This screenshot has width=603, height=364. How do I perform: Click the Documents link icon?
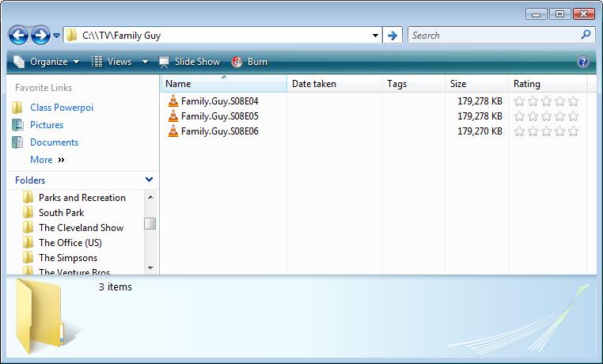tap(17, 142)
